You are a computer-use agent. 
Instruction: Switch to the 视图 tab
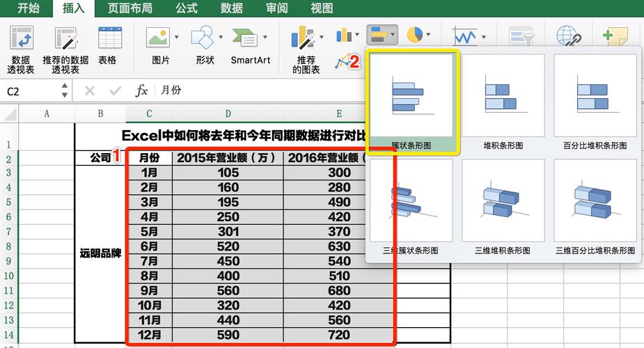322,8
